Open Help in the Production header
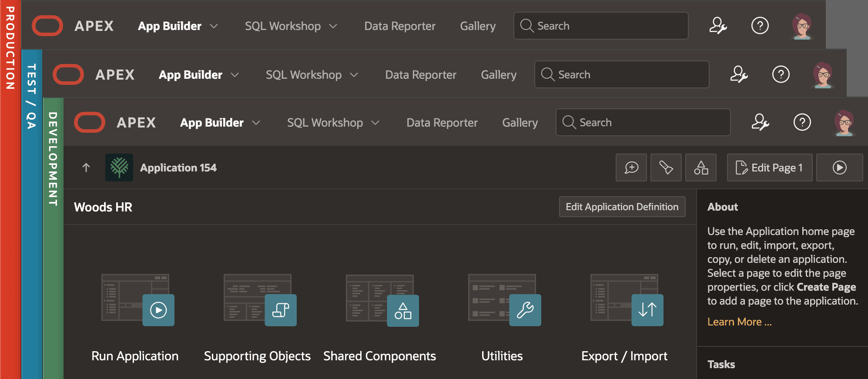Screen dimensions: 868x379 pos(760,26)
